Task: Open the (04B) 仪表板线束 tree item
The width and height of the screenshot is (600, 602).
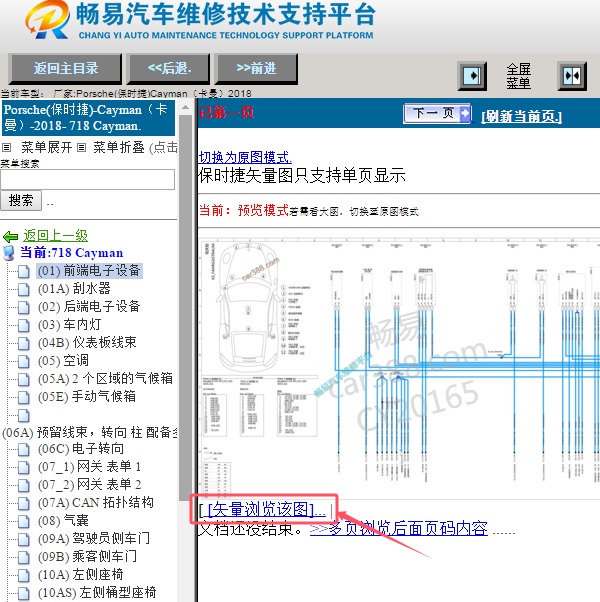Action: coord(87,342)
